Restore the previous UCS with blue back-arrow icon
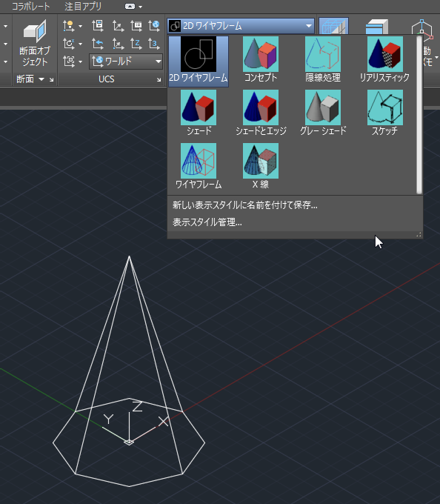The width and height of the screenshot is (440, 504). [x=98, y=44]
